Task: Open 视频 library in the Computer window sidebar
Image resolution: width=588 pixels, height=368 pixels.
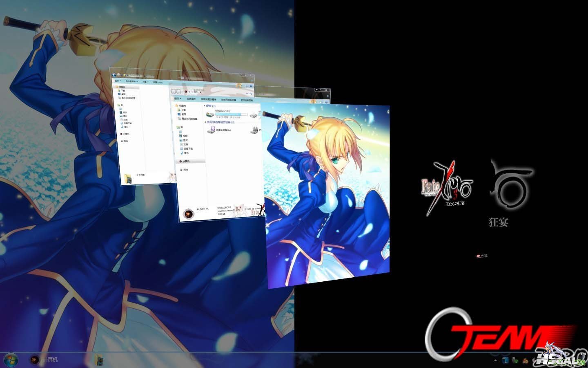Action: [183, 136]
